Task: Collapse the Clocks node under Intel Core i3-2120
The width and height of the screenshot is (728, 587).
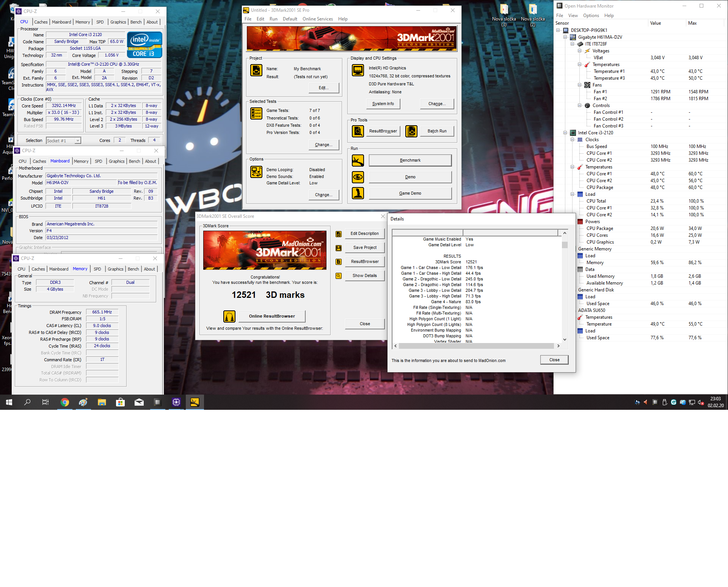Action: 573,140
